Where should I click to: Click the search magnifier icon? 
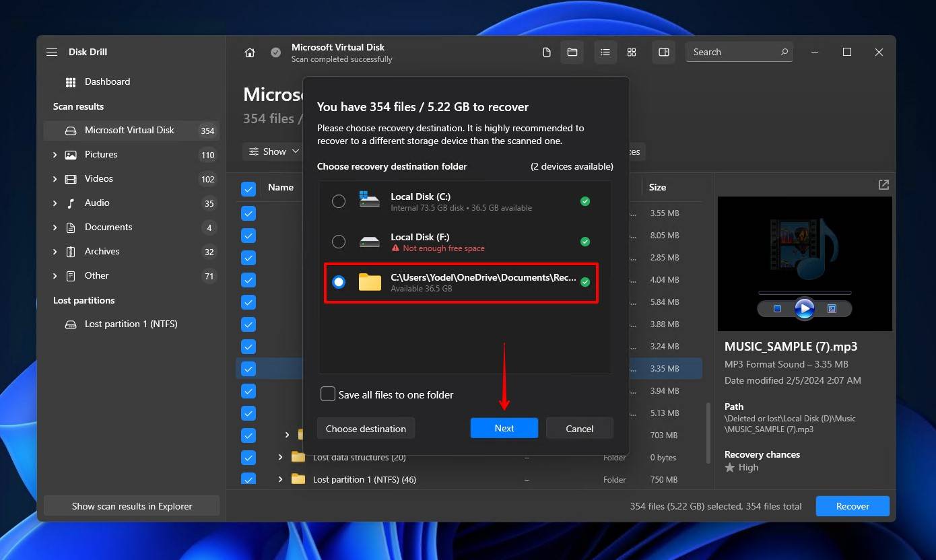click(x=784, y=52)
